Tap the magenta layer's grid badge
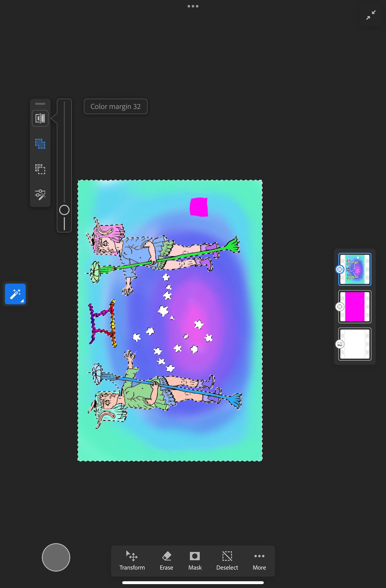The height and width of the screenshot is (588, 386). pyautogui.click(x=340, y=307)
